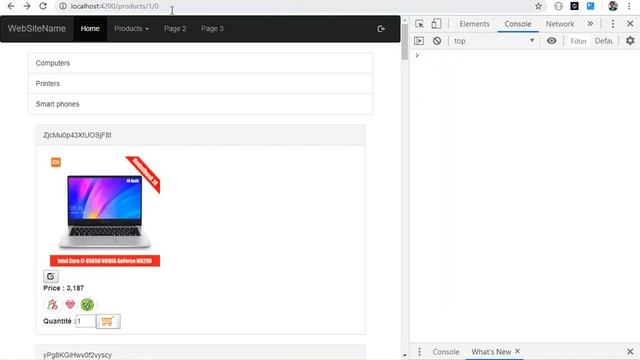Image resolution: width=640 pixels, height=360 pixels.
Task: Close the DevTools panel
Action: [x=630, y=24]
